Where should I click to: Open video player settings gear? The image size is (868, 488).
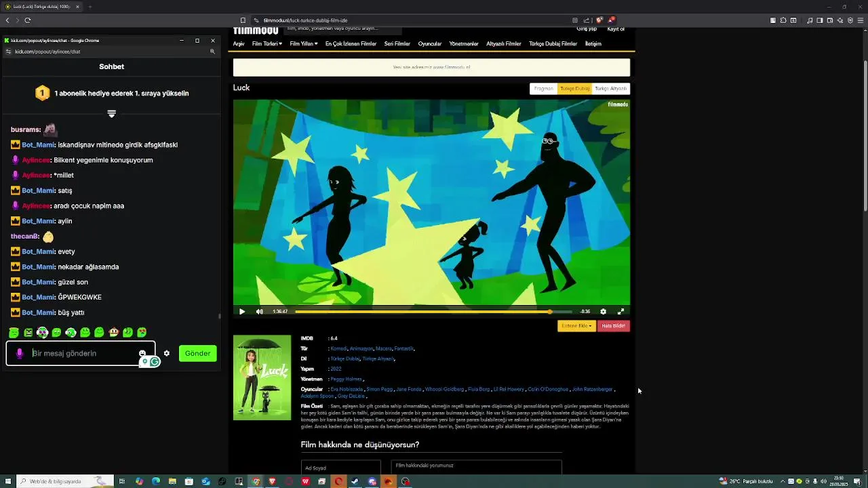(x=603, y=312)
